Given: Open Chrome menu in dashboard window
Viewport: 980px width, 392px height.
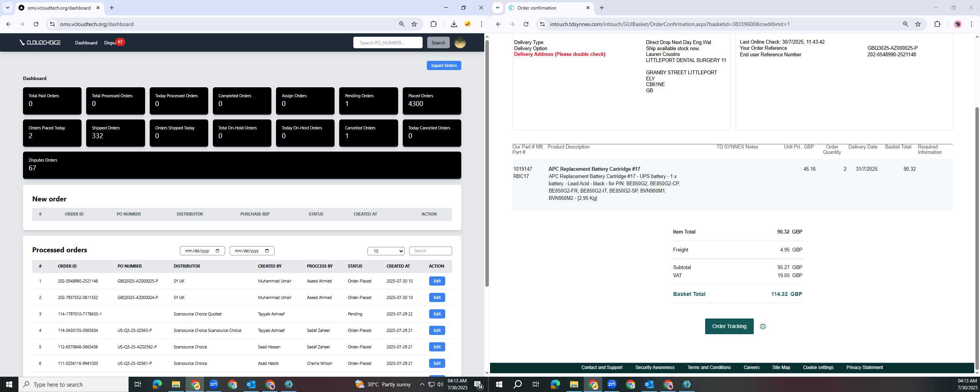Looking at the screenshot, I should pyautogui.click(x=482, y=24).
